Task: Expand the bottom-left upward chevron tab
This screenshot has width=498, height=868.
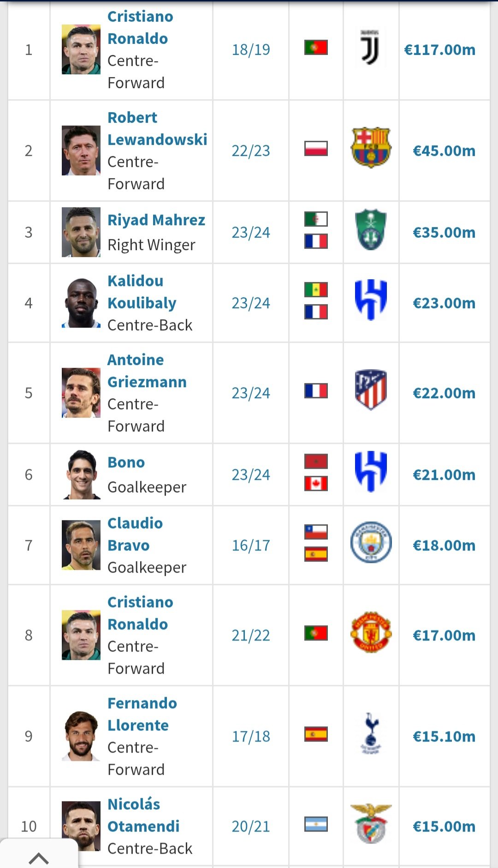Action: [x=39, y=857]
